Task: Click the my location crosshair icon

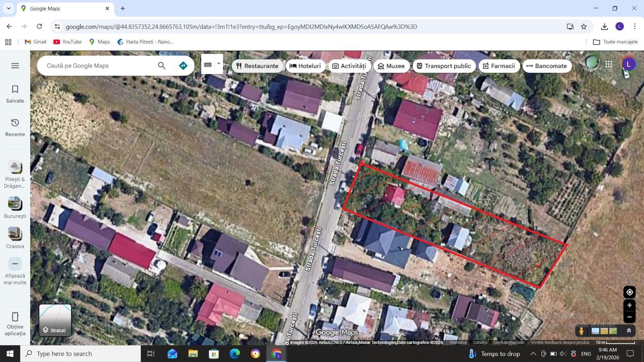Action: (x=630, y=292)
